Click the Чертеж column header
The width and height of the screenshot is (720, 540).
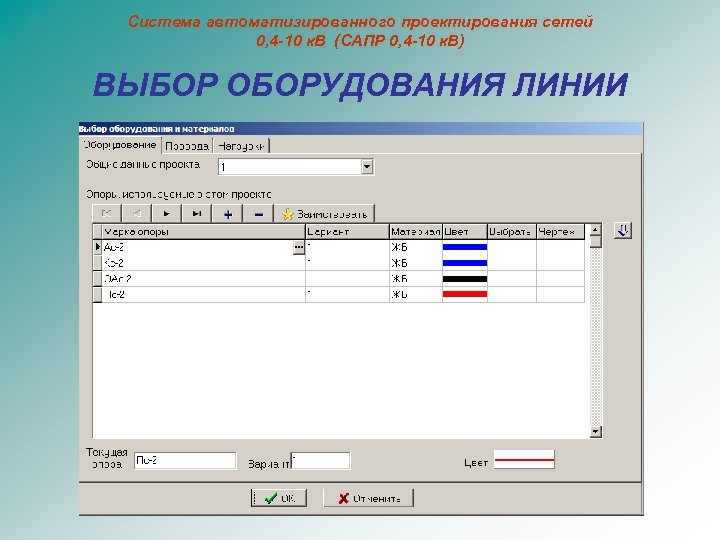(x=560, y=232)
